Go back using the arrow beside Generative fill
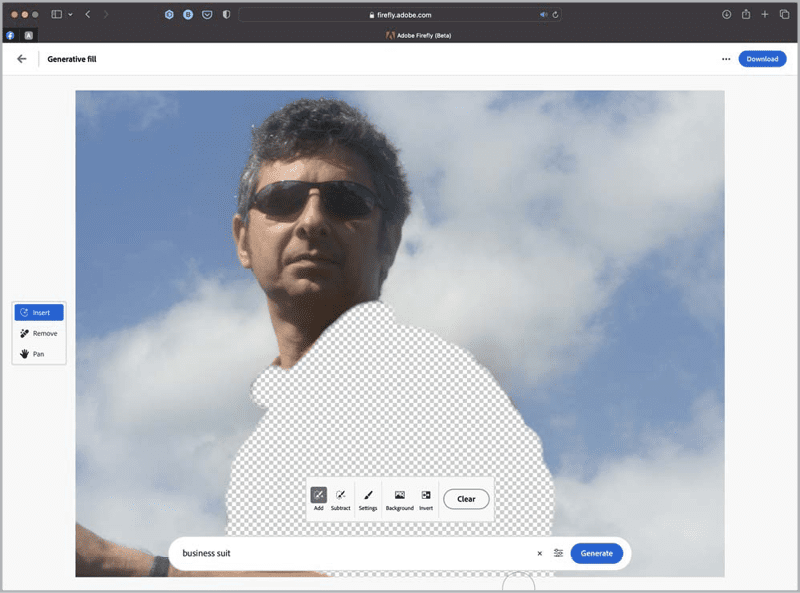The image size is (800, 593). (22, 59)
